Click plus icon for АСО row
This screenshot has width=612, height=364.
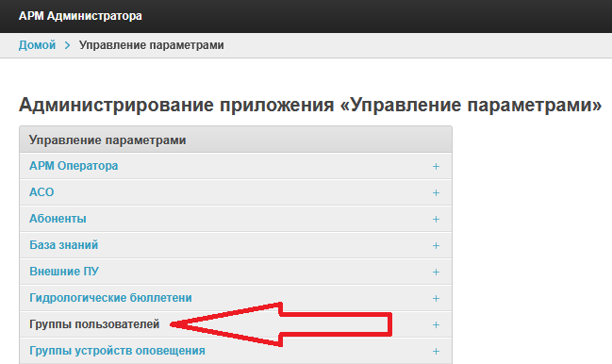pos(436,192)
